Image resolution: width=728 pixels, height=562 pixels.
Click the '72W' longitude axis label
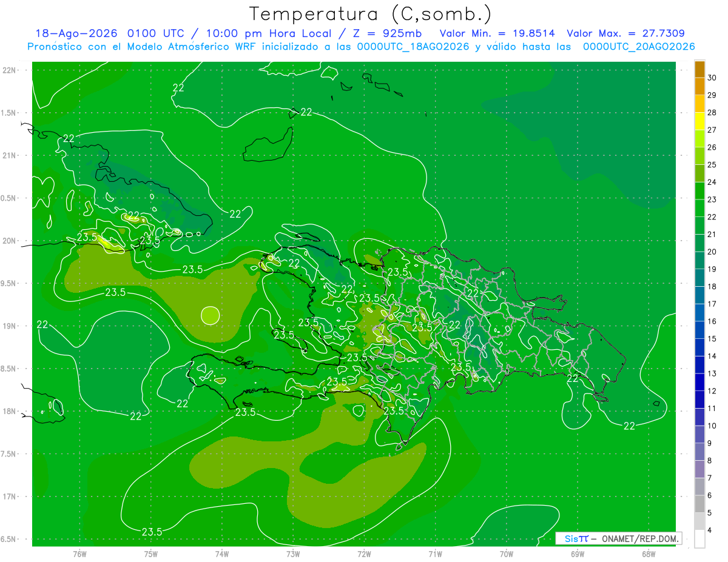(364, 554)
